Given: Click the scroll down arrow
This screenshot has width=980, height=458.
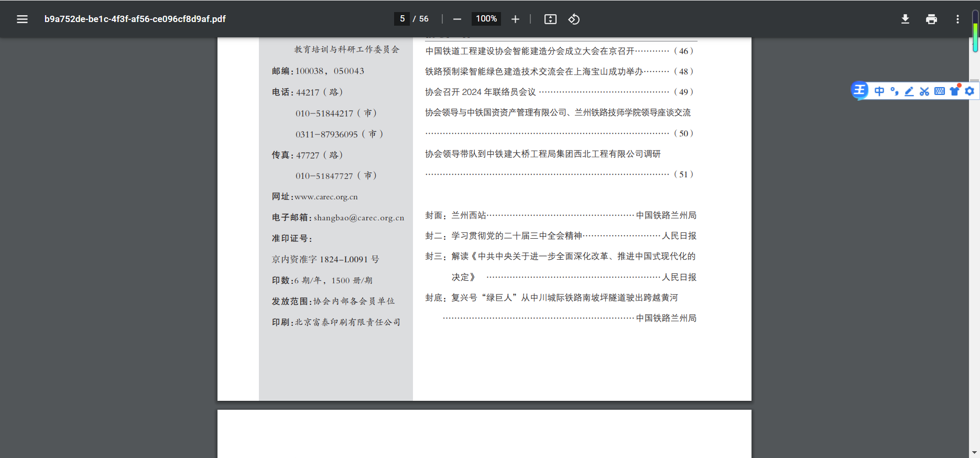Looking at the screenshot, I should 975,452.
